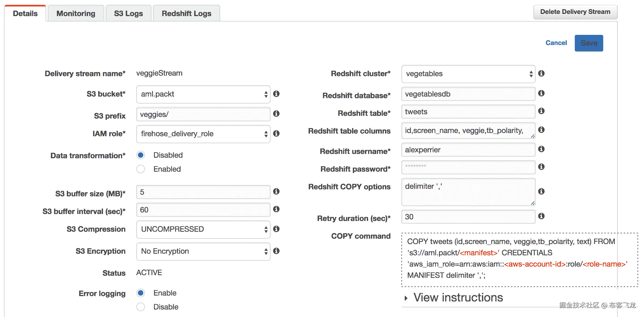Open the S3 bucket dropdown
The height and width of the screenshot is (317, 644).
click(x=203, y=94)
